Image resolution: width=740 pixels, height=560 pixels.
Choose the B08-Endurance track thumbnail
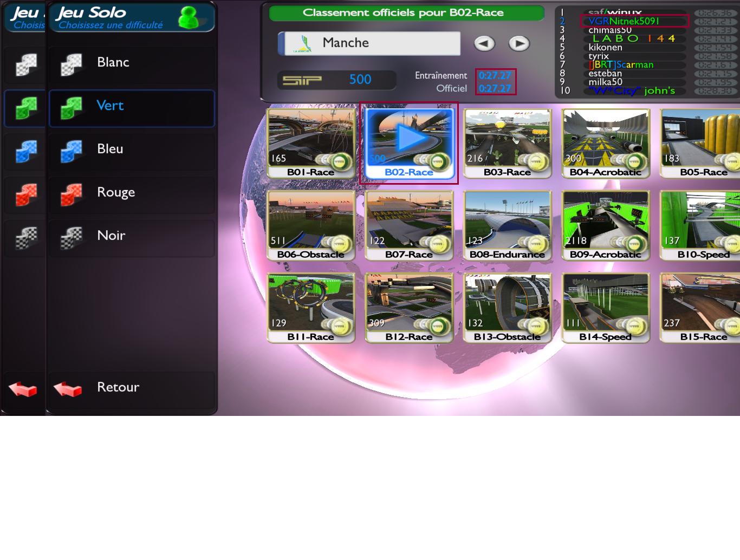507,224
